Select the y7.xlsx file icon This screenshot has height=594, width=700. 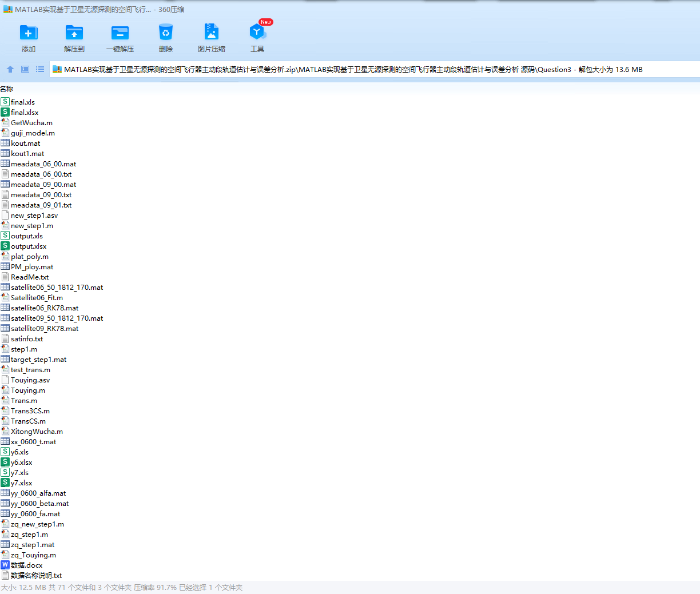point(5,483)
